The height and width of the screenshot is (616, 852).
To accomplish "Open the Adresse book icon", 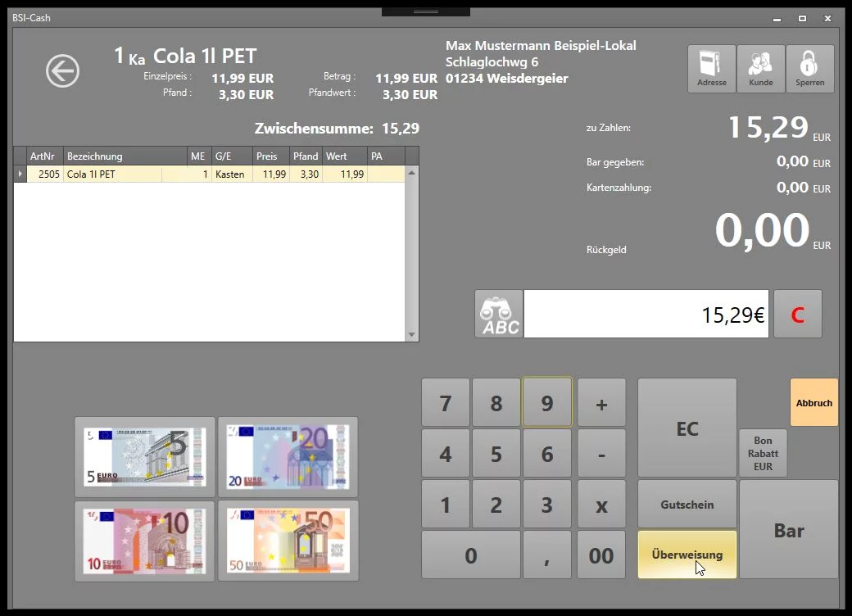I will (x=712, y=69).
